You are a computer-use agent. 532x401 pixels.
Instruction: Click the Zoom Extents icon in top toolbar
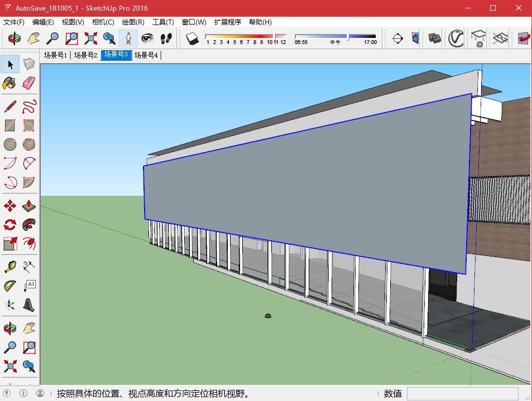click(90, 38)
